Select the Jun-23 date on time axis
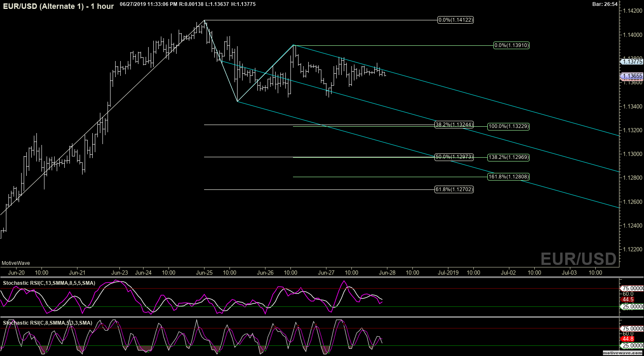The height and width of the screenshot is (356, 644). pyautogui.click(x=120, y=273)
